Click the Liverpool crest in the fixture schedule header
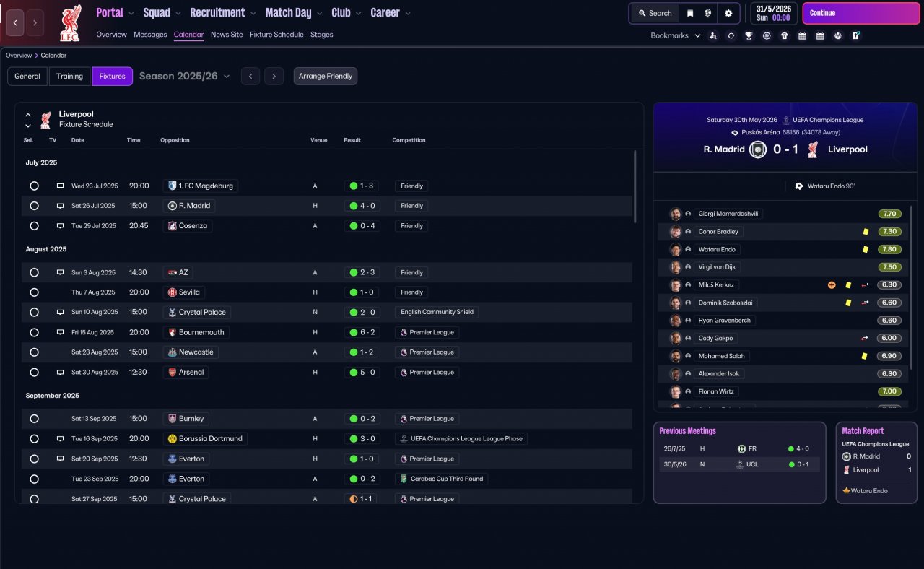Image resolution: width=924 pixels, height=569 pixels. [46, 119]
